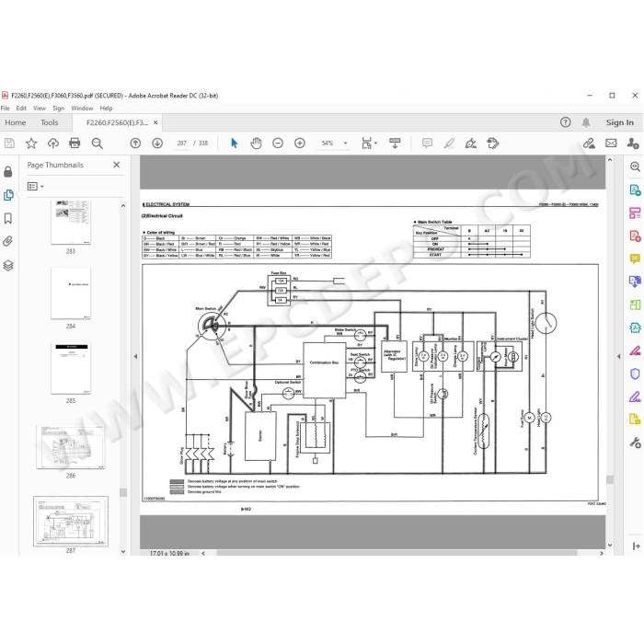644x644 pixels.
Task: Open Protect shield tool in right pane
Action: (x=635, y=374)
